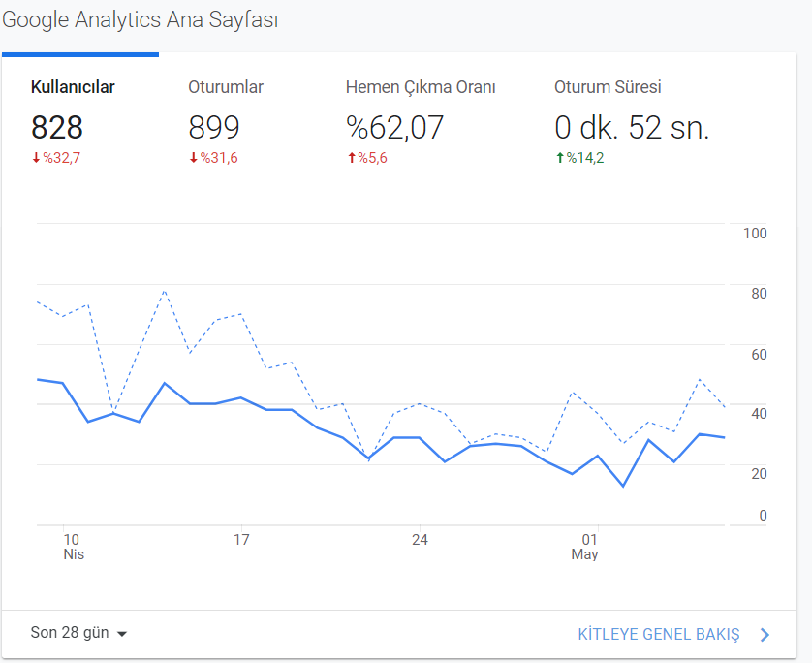
Task: Click the %14,2 change under Oturum Süresi
Action: (x=585, y=158)
